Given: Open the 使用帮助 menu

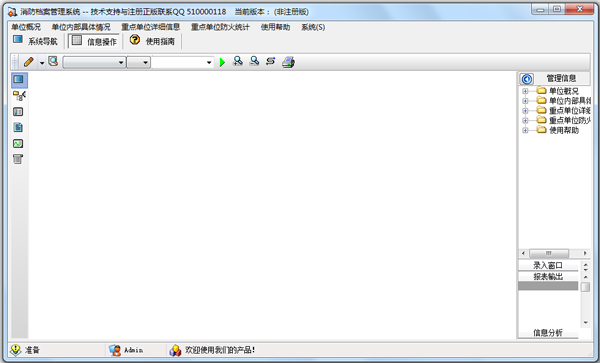Looking at the screenshot, I should click(x=276, y=27).
